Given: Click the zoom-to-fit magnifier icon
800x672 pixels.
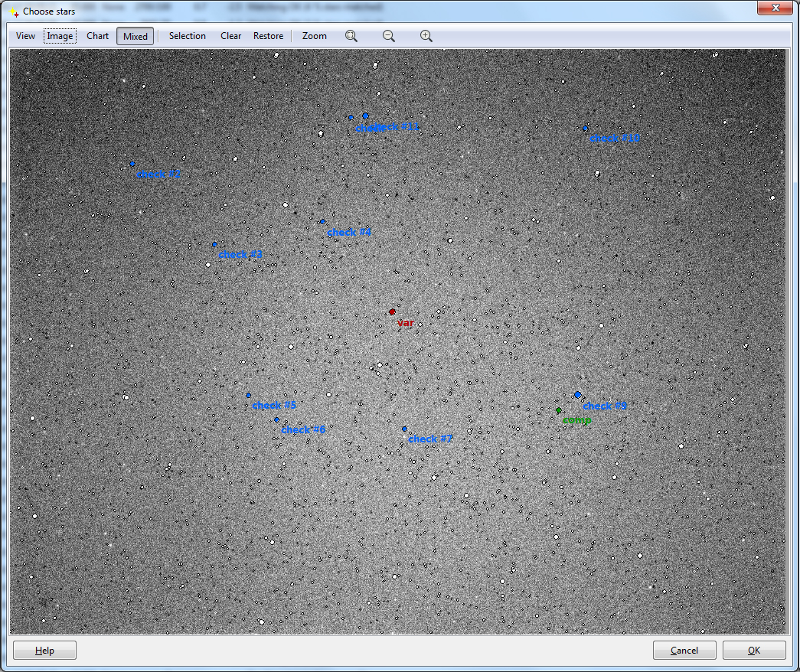Looking at the screenshot, I should (x=351, y=36).
